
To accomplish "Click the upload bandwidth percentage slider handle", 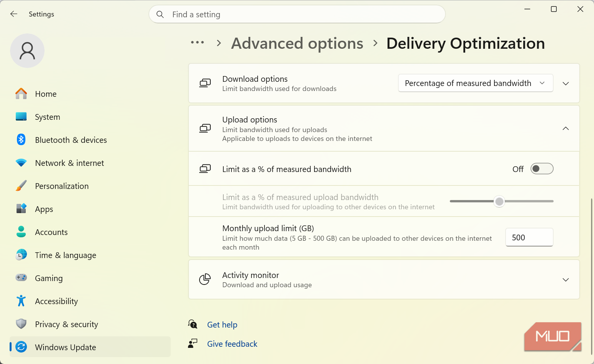I will [x=499, y=201].
